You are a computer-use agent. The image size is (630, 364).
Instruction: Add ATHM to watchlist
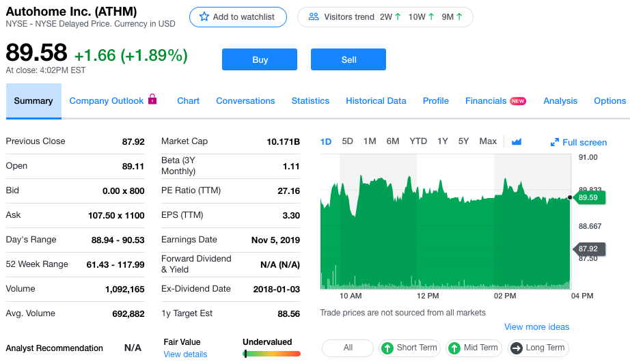pyautogui.click(x=238, y=17)
